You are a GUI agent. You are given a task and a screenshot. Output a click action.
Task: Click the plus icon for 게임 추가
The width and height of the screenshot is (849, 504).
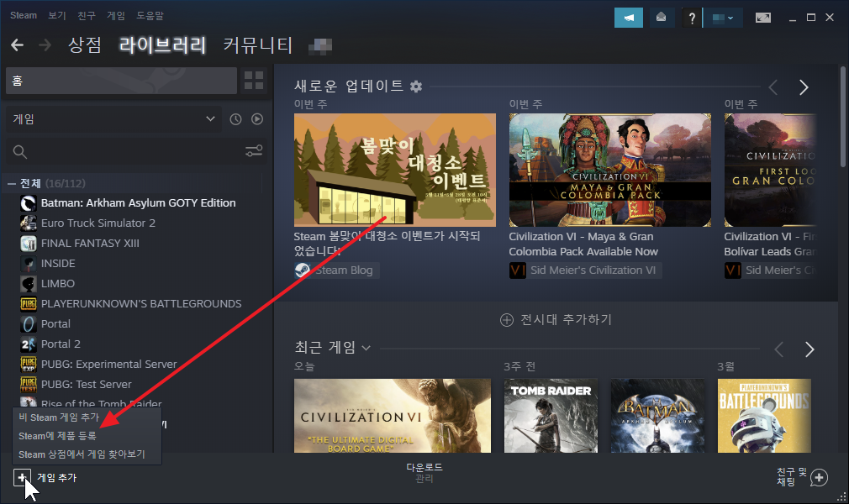pos(22,477)
